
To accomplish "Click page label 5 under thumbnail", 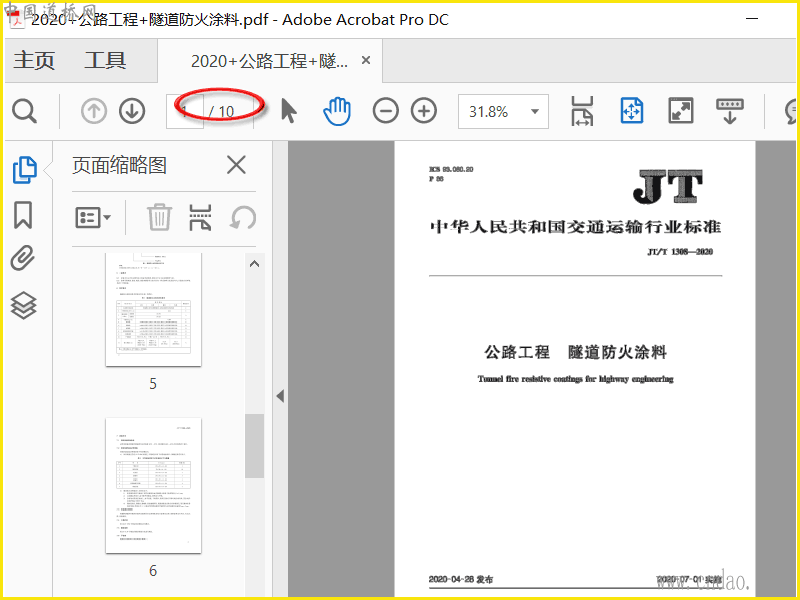I will [x=153, y=384].
